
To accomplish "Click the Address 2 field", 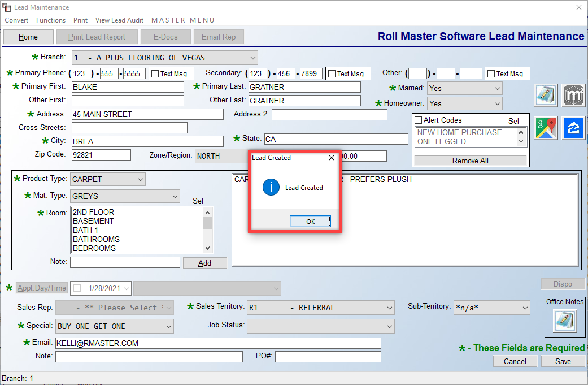I will (x=329, y=114).
